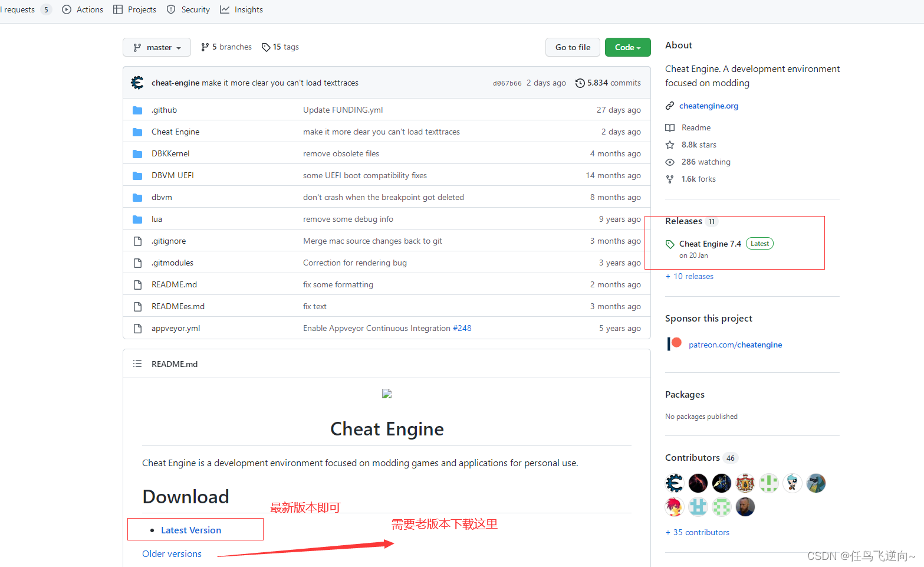Open the Projects tab
Screen dimensions: 924x567
click(x=134, y=9)
